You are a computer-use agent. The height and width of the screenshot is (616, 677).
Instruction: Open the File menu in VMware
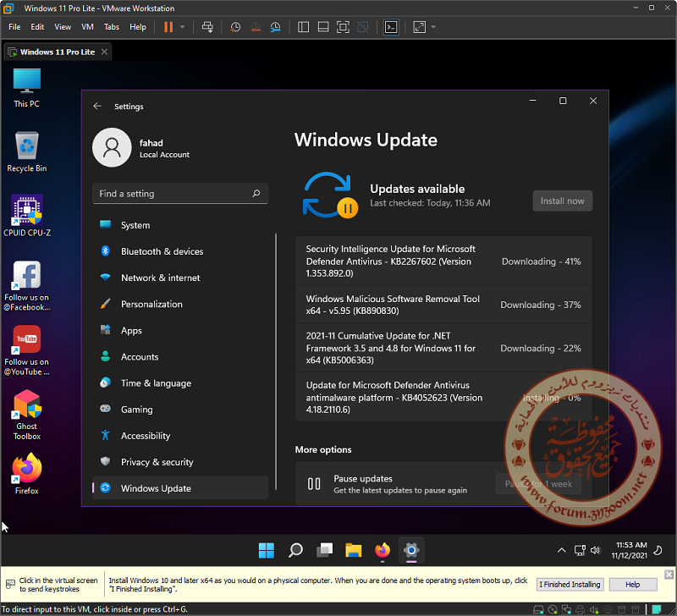coord(14,27)
